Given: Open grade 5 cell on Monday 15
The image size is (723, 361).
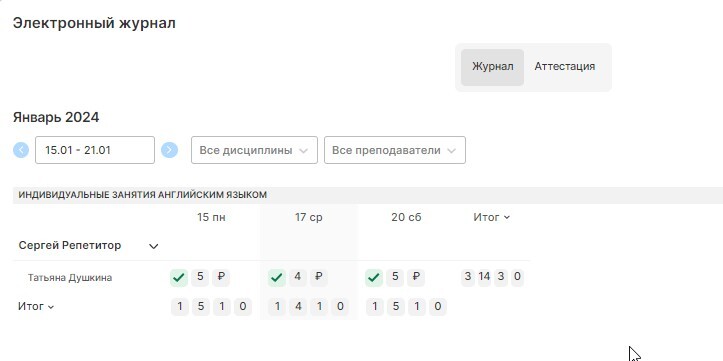Looking at the screenshot, I should [200, 277].
